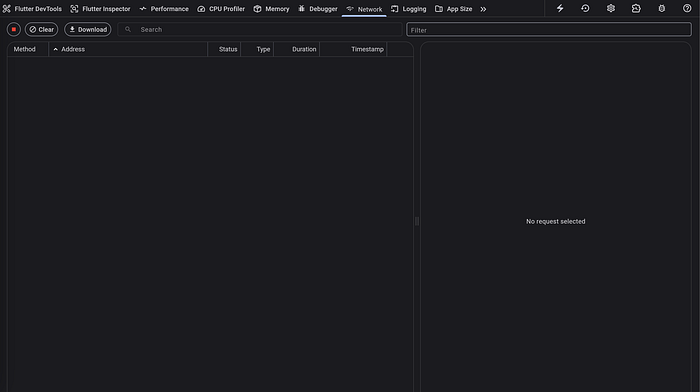Click the report bug icon
The width and height of the screenshot is (700, 392).
[x=662, y=8]
